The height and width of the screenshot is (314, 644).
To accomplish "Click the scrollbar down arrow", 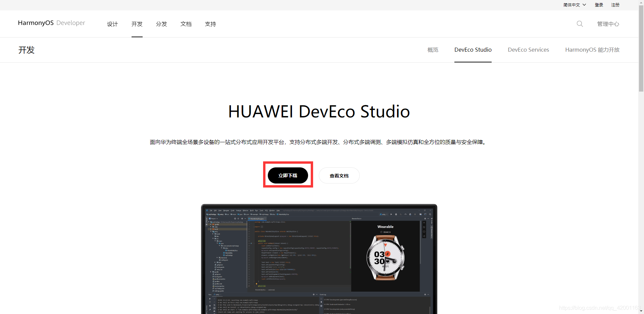I will pyautogui.click(x=641, y=311).
